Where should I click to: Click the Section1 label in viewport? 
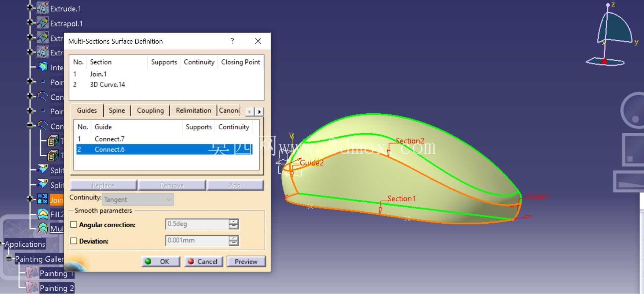402,198
